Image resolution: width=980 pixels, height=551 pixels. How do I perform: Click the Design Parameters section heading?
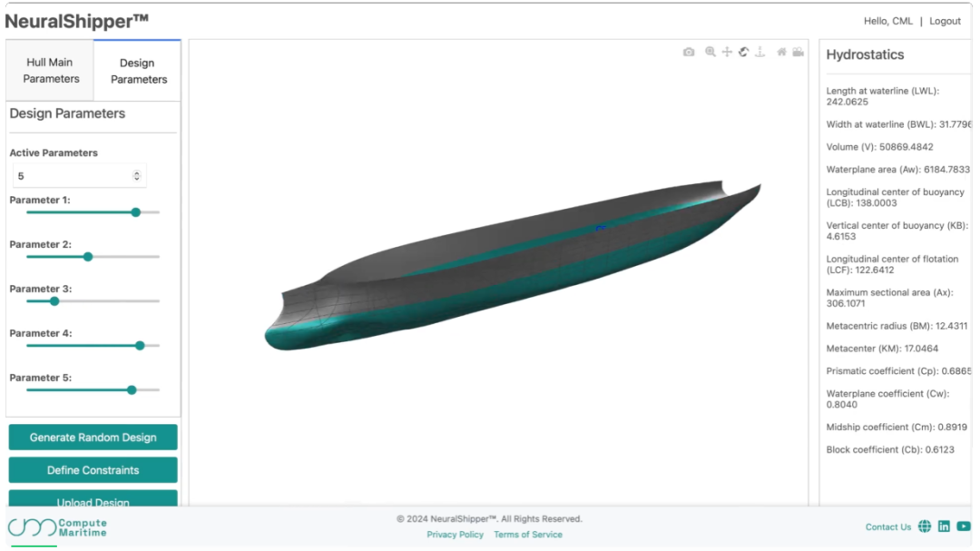point(67,113)
